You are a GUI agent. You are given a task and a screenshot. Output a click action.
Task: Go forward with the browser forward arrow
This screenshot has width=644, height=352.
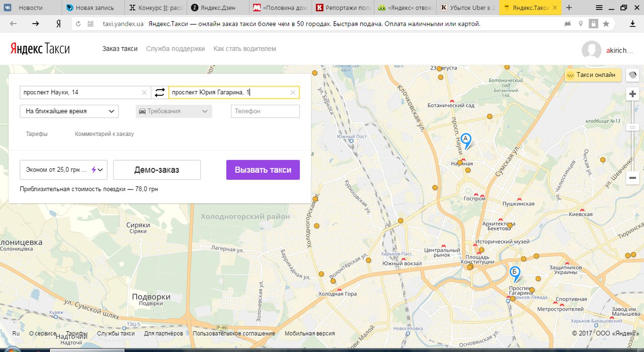[x=36, y=24]
